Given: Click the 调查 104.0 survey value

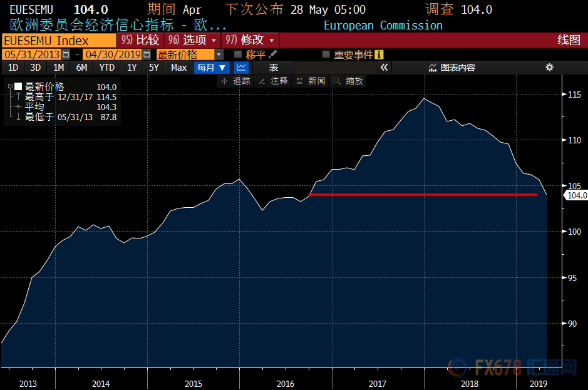Looking at the screenshot, I should click(458, 10).
